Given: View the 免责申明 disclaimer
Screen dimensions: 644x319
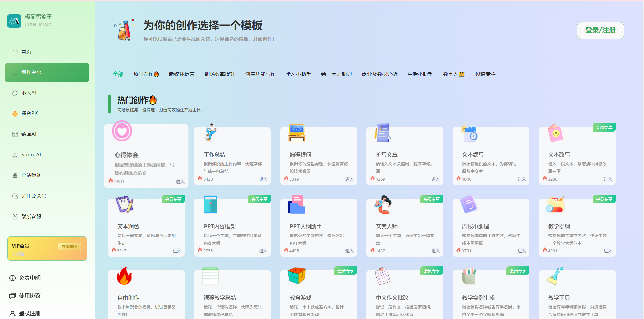Looking at the screenshot, I should (x=30, y=278).
